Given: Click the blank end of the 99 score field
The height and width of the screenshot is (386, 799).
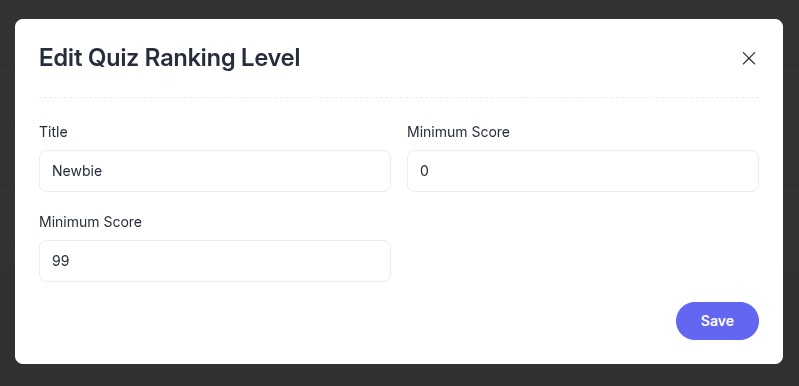Looking at the screenshot, I should [x=306, y=261].
